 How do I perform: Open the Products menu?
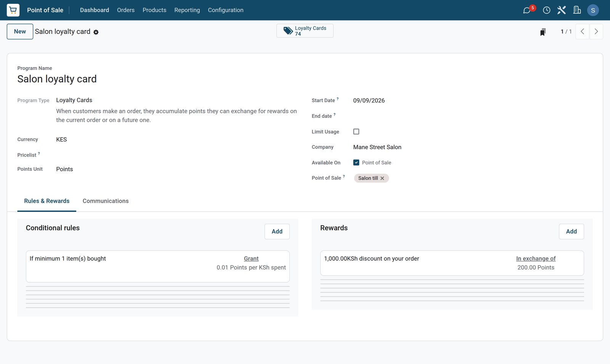tap(154, 10)
